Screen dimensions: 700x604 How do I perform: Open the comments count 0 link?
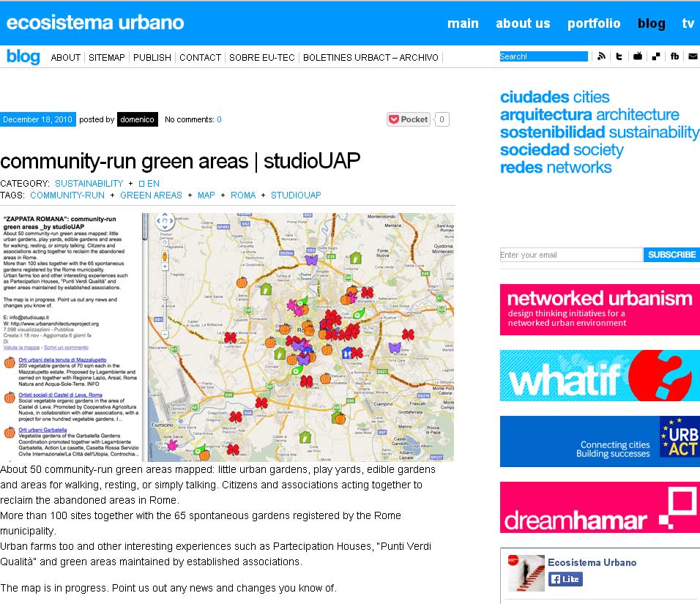click(x=219, y=119)
